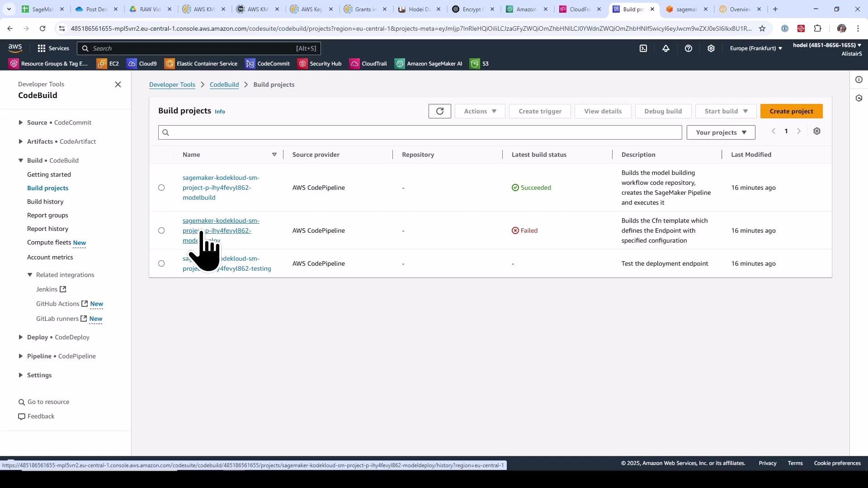Open Amazon SageMaker AI shortcut
The height and width of the screenshot is (488, 868).
[429, 64]
